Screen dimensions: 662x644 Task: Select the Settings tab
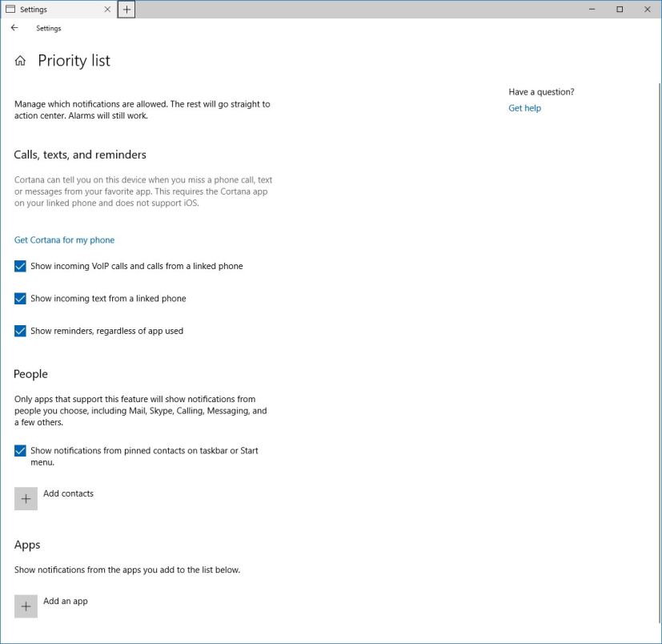click(58, 10)
